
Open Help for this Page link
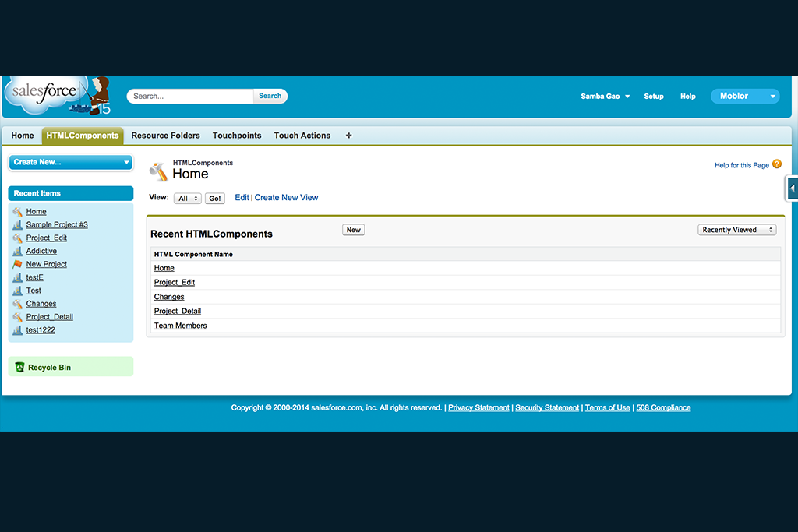click(742, 165)
